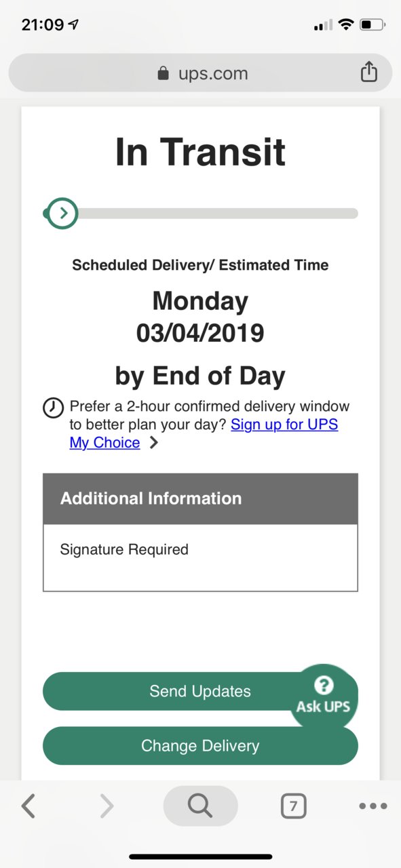Tap the Change Delivery button
Screen dimensions: 401x868
[x=200, y=746]
